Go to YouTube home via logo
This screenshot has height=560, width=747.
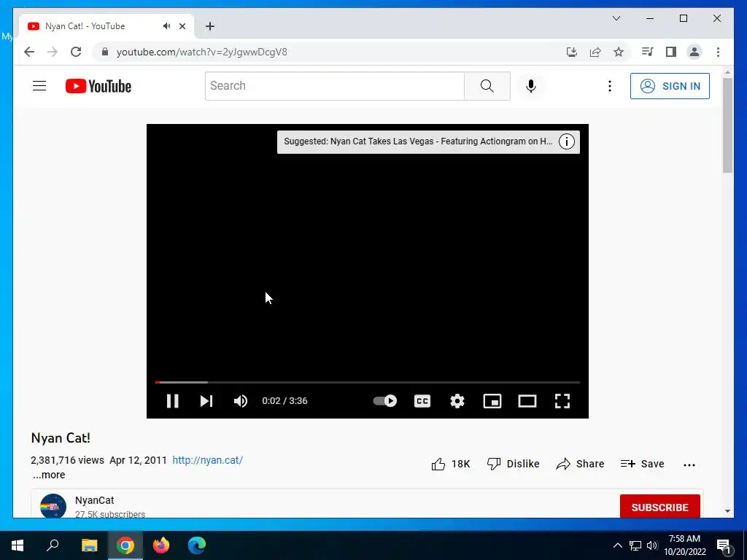98,86
